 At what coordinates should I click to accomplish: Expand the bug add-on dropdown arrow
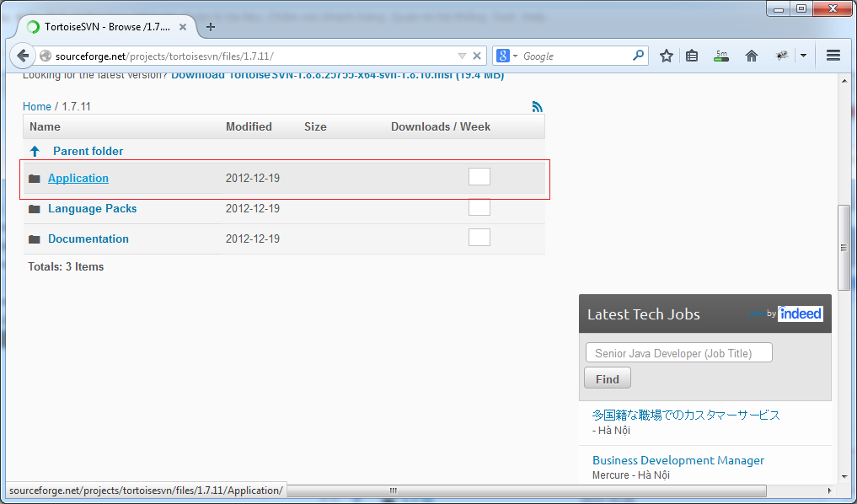[x=803, y=56]
